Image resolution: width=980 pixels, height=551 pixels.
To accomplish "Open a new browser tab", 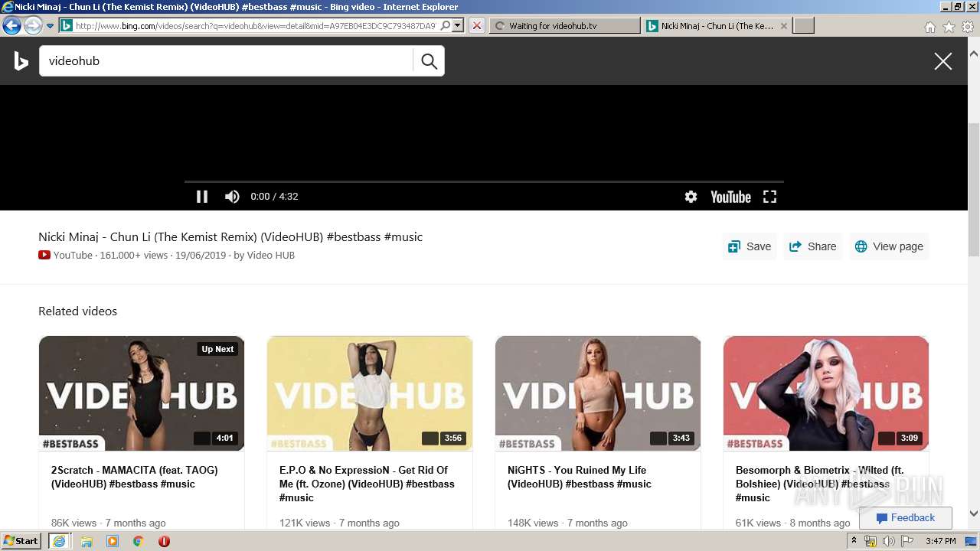I will (803, 26).
